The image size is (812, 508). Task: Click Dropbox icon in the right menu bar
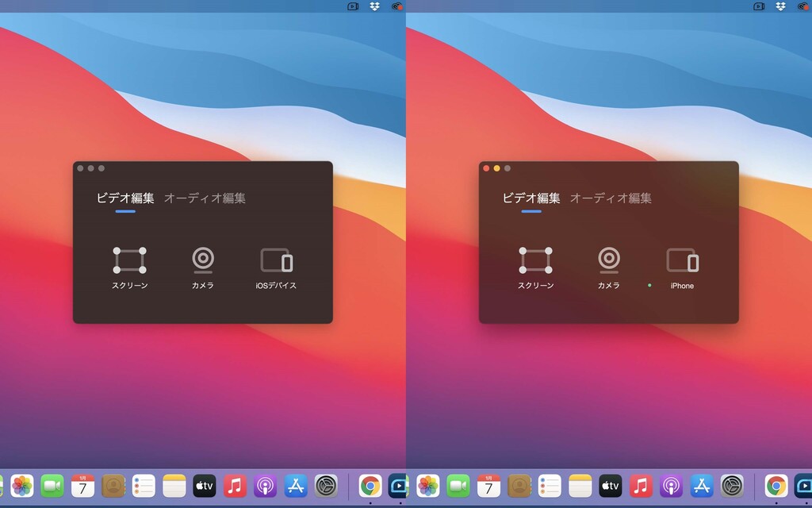point(780,6)
